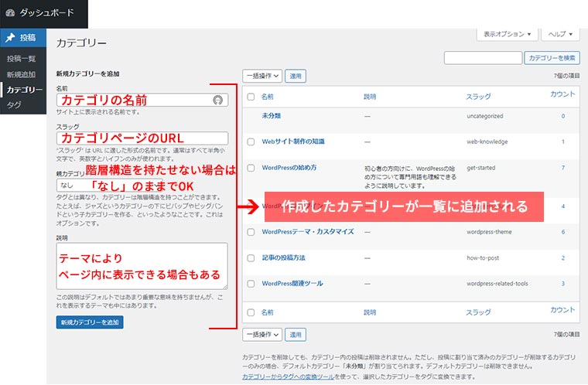
Task: Open 新規追加 in the sidebar
Action: [21, 74]
